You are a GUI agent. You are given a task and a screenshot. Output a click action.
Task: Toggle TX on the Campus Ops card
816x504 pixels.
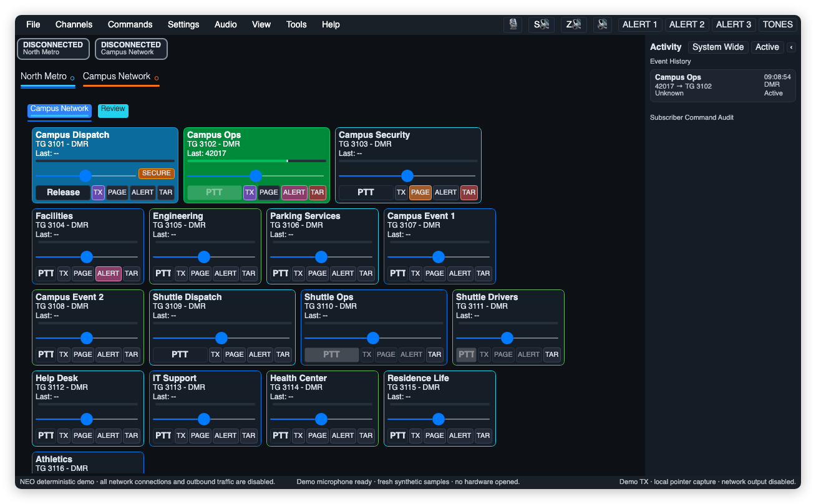(250, 192)
